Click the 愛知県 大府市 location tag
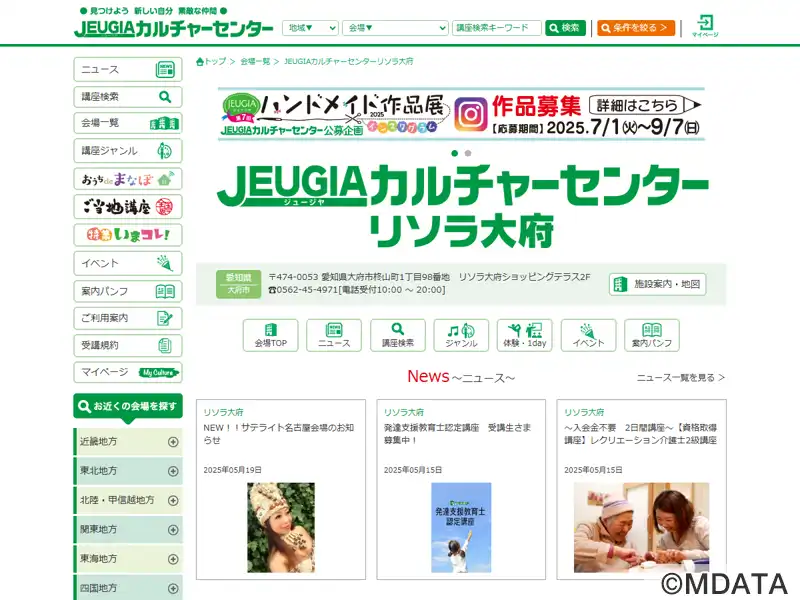Image resolution: width=800 pixels, height=600 pixels. point(238,284)
